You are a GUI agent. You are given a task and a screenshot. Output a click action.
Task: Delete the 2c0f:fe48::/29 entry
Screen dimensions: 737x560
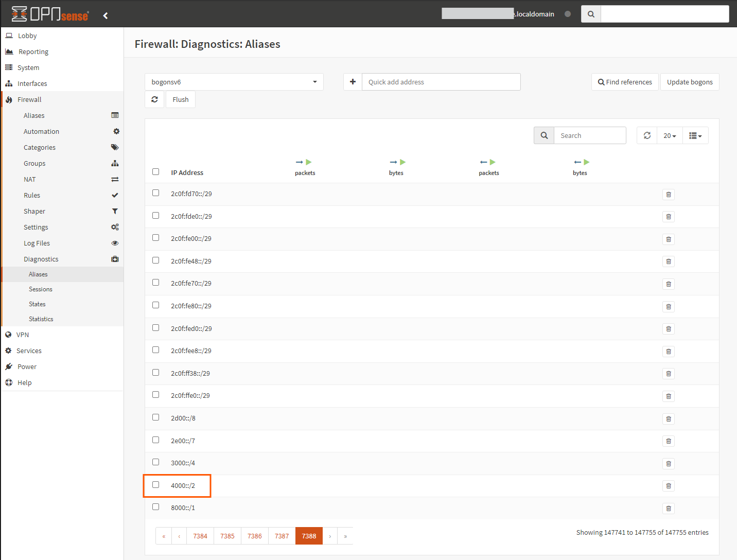pos(669,261)
